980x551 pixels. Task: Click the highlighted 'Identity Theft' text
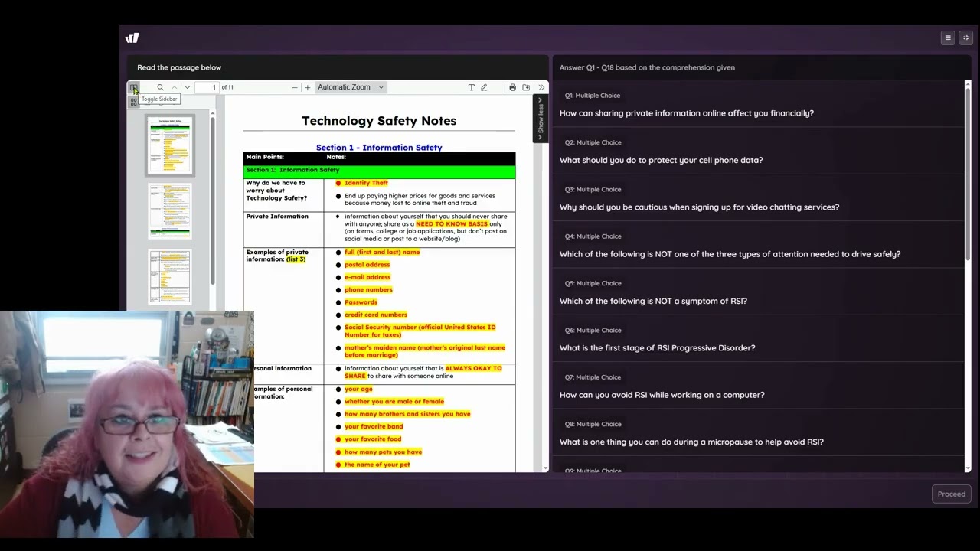click(366, 183)
